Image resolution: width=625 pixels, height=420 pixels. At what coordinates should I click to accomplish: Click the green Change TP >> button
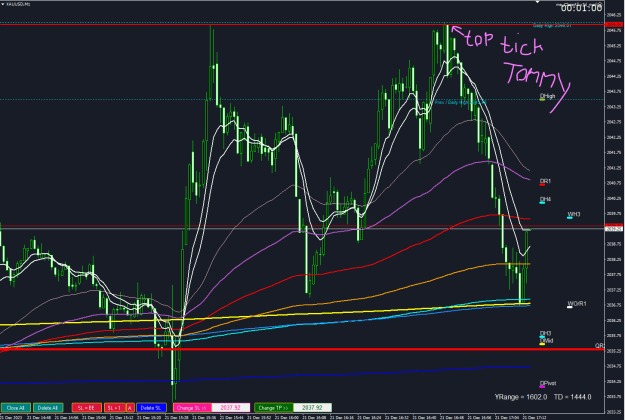[x=273, y=408]
